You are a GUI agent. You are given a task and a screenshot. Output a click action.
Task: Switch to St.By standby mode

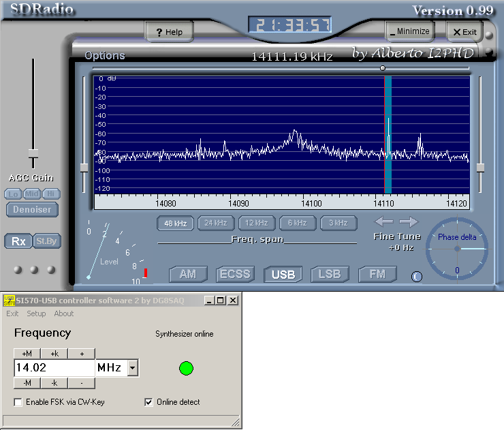pyautogui.click(x=46, y=241)
